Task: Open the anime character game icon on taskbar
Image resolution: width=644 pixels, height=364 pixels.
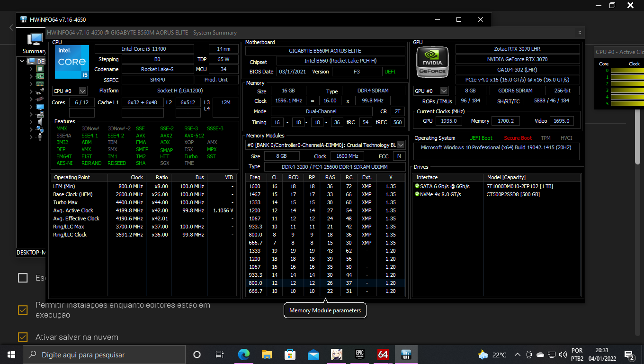Action: 337,355
